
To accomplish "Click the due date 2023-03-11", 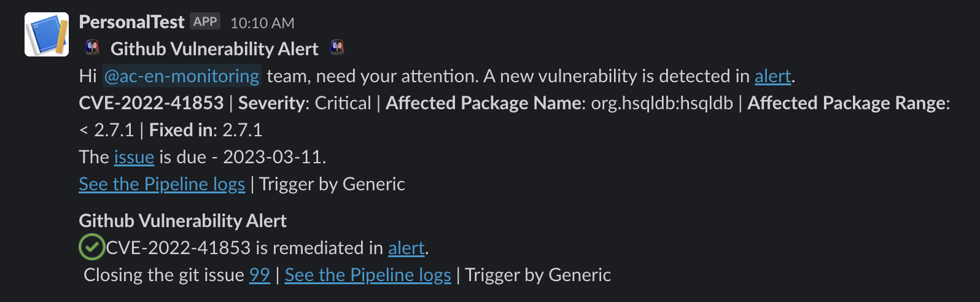I will tap(273, 157).
